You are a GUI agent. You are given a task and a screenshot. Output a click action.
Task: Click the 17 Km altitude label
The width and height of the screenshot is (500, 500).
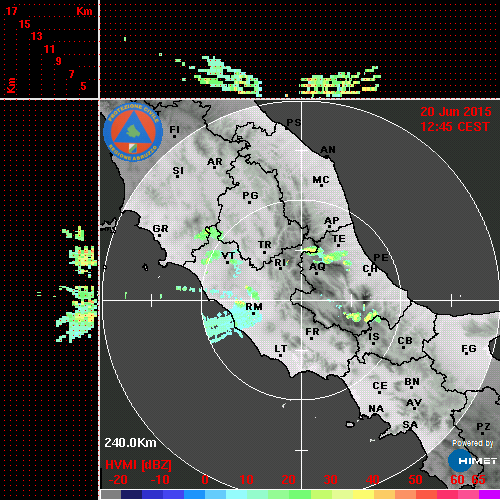coord(11,11)
